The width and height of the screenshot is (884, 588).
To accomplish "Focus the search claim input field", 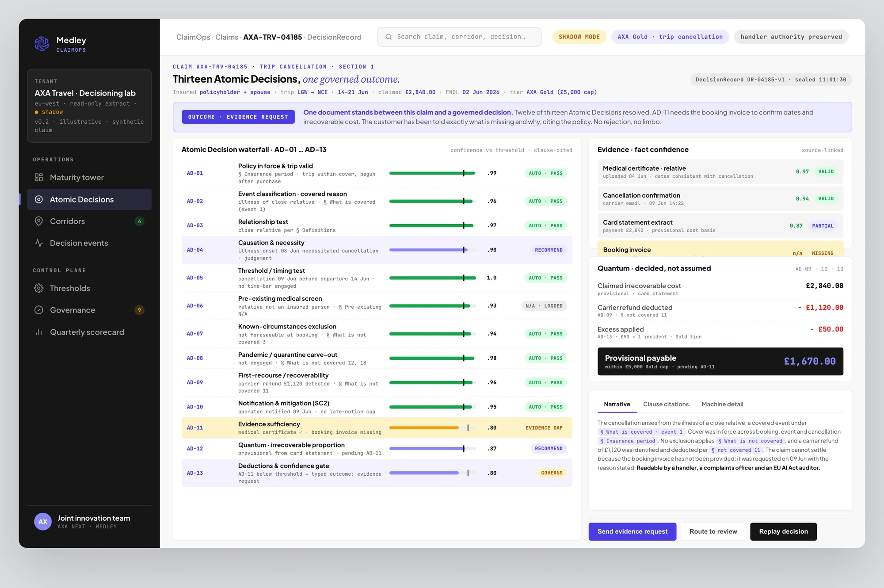I will [x=459, y=37].
